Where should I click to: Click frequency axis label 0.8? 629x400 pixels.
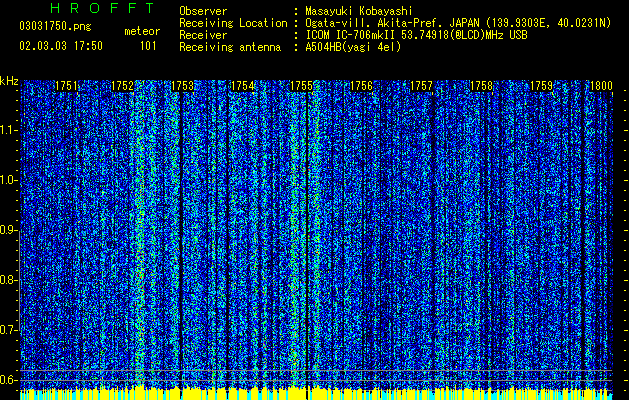point(9,280)
